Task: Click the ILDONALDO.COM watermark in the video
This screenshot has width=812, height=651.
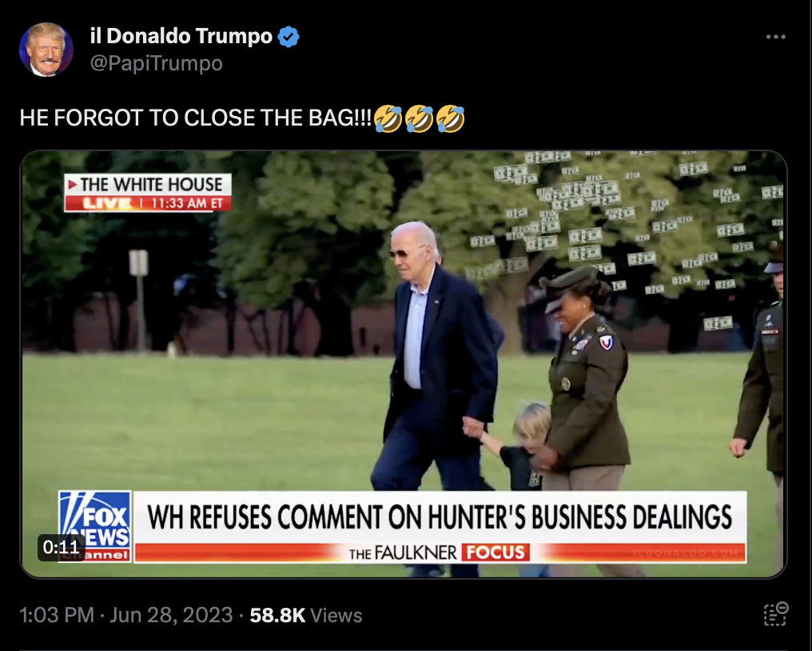Action: pos(687,553)
